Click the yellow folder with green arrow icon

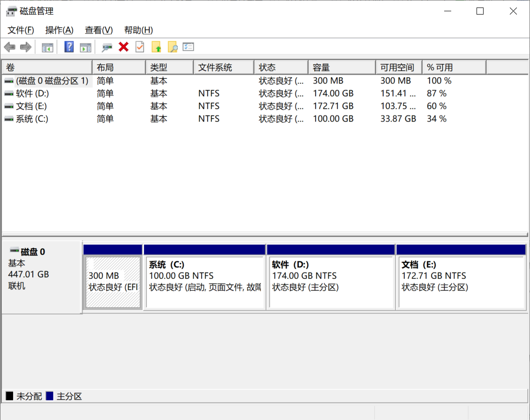(x=157, y=47)
